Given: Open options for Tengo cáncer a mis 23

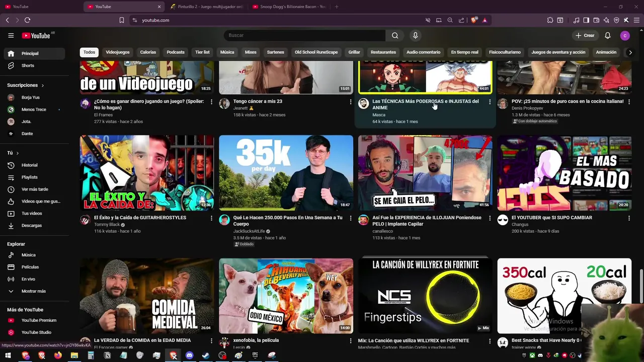Looking at the screenshot, I should pos(351,102).
